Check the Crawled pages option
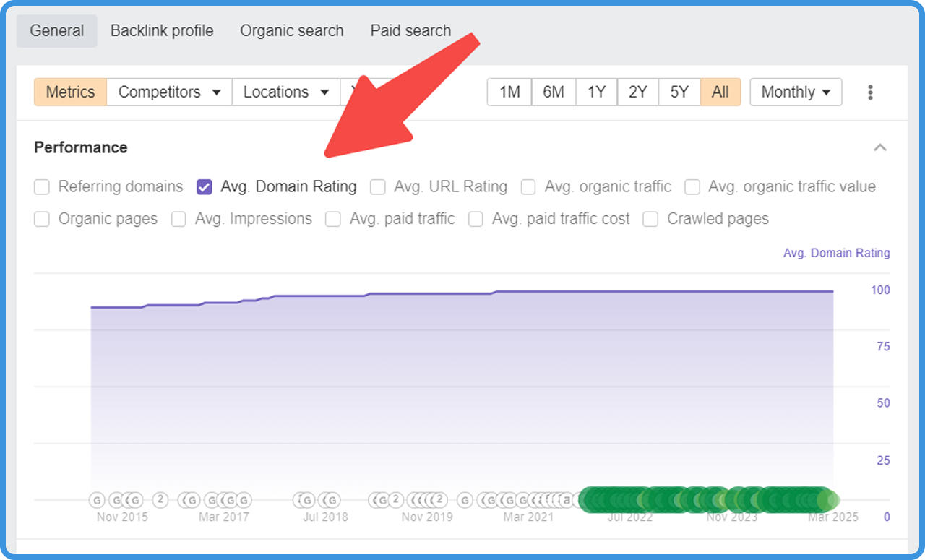 651,219
